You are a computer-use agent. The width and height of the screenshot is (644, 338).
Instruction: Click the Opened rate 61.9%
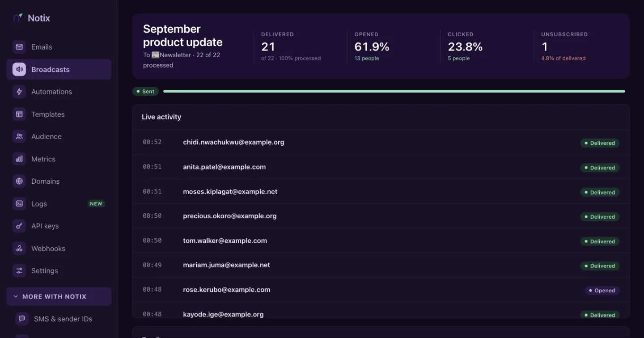(x=372, y=46)
